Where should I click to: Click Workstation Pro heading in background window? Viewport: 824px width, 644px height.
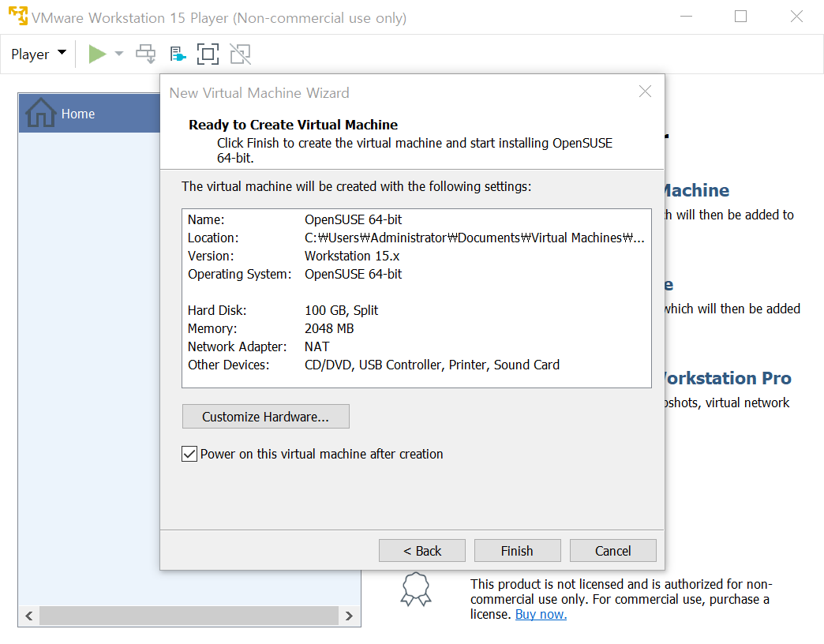tap(728, 378)
